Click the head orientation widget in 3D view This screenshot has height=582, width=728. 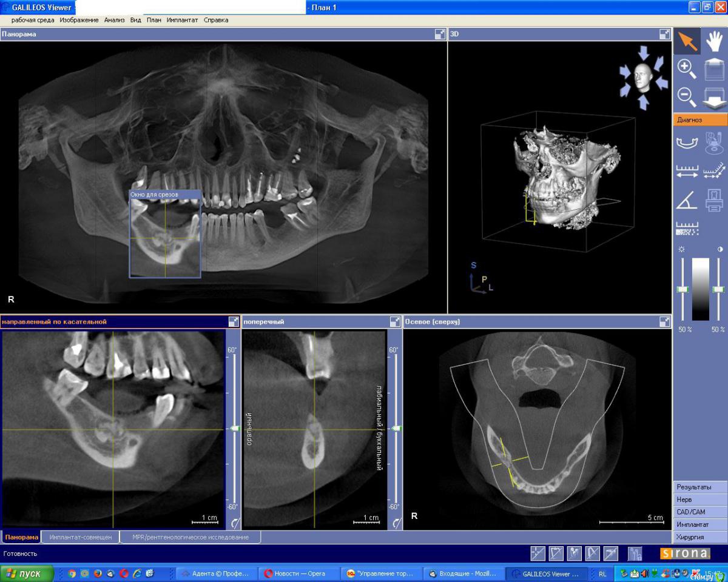643,78
